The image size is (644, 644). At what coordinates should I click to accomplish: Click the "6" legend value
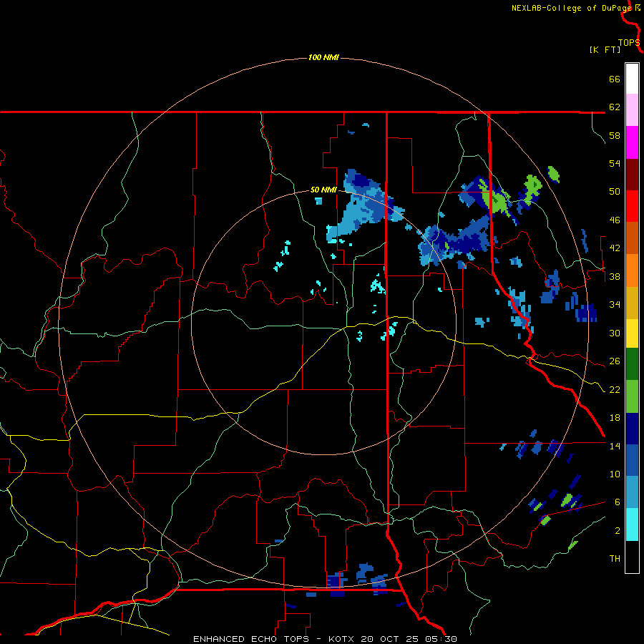point(618,502)
